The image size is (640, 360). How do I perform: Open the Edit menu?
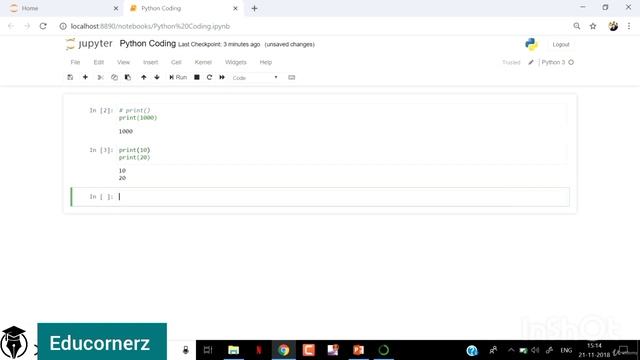tap(99, 62)
